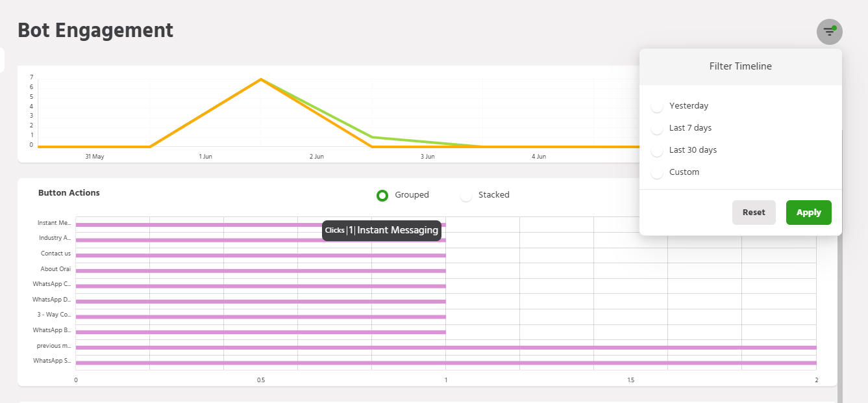Choose the Last 7 days filter
Viewport: 868px width, 403px height.
[x=658, y=128]
